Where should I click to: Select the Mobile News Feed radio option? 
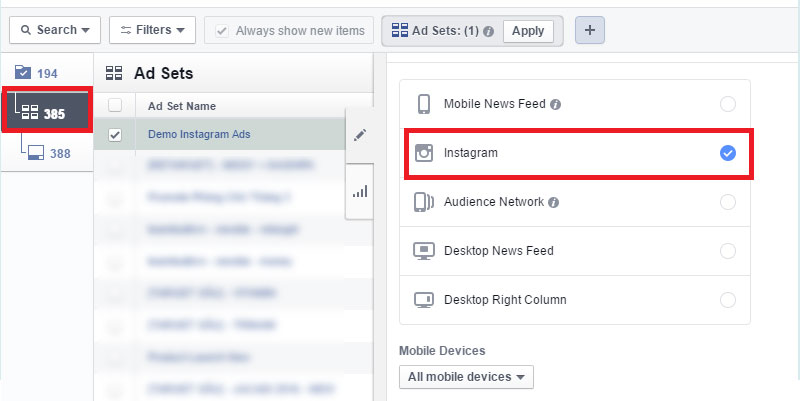727,104
